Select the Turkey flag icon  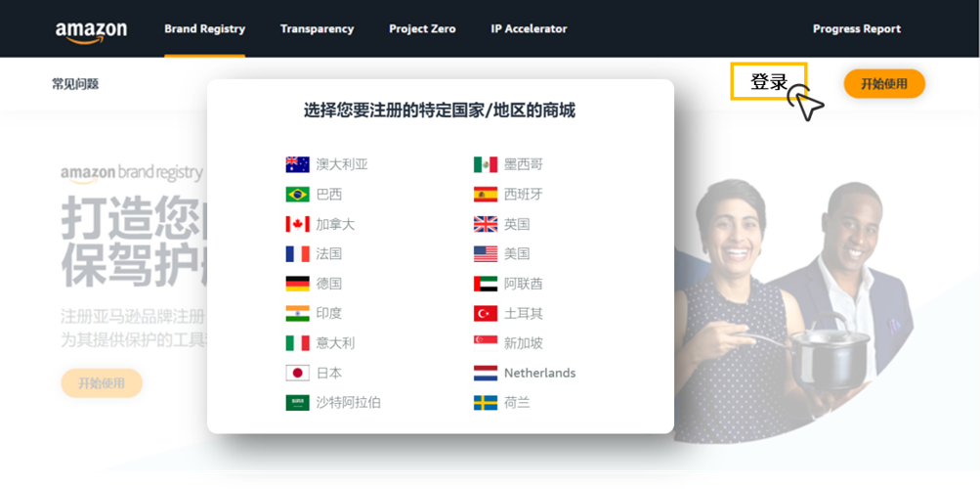[486, 313]
